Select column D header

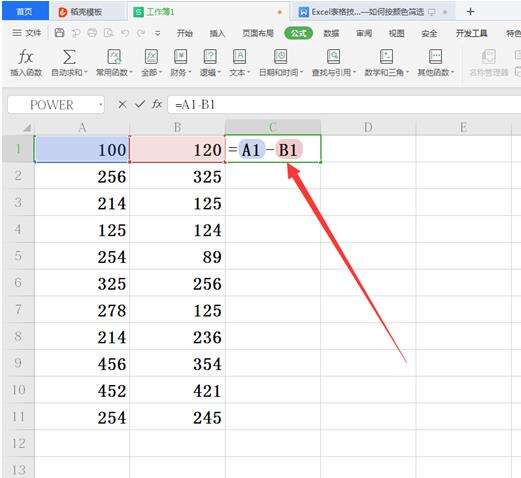click(368, 127)
